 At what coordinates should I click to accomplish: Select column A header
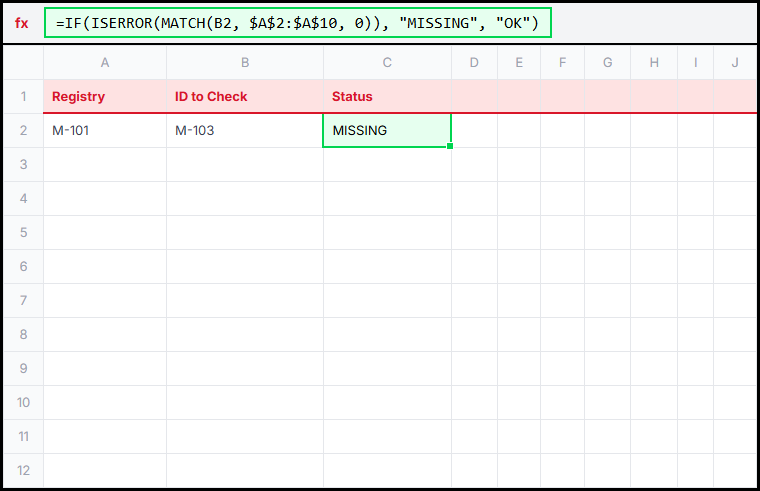pos(105,63)
